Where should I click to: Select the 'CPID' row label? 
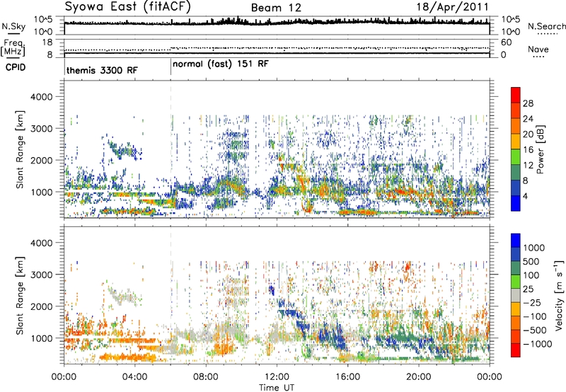pos(16,67)
